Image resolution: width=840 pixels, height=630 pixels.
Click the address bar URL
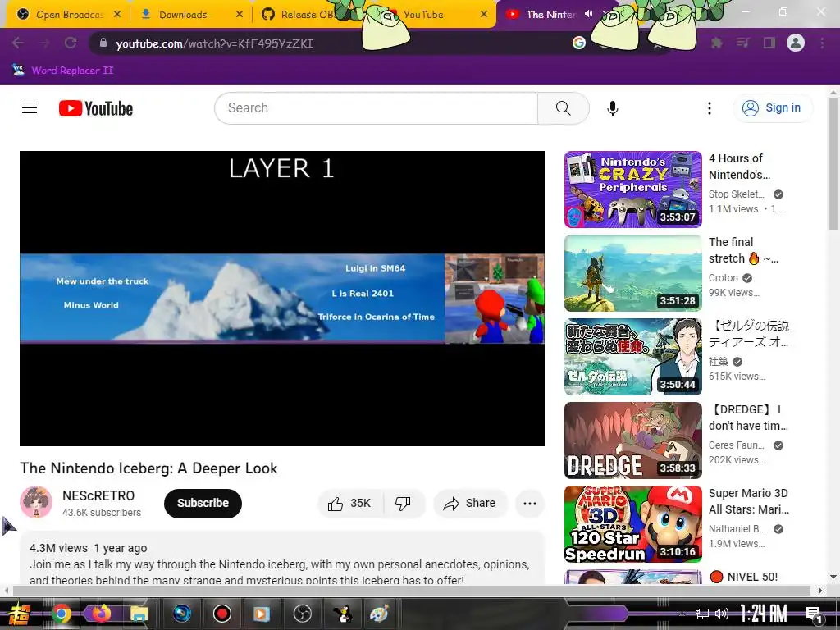[x=215, y=43]
